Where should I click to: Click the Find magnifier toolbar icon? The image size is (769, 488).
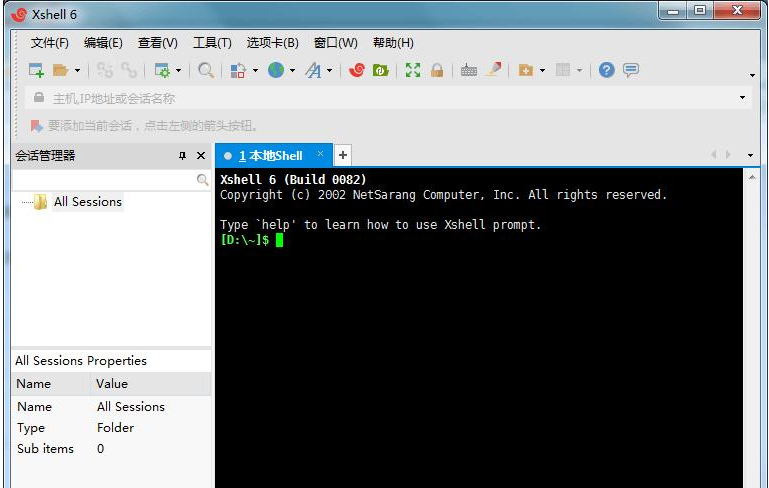205,70
